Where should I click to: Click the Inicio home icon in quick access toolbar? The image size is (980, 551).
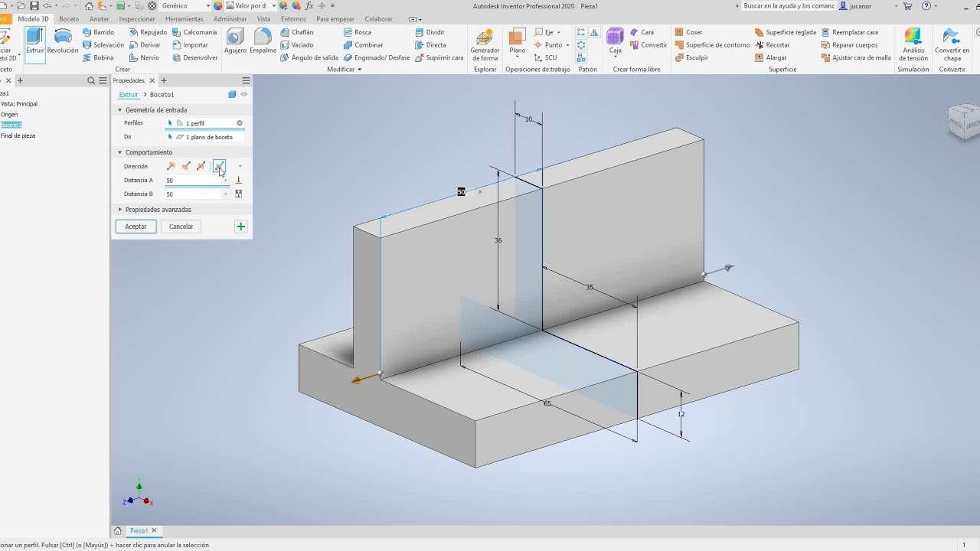pyautogui.click(x=90, y=6)
